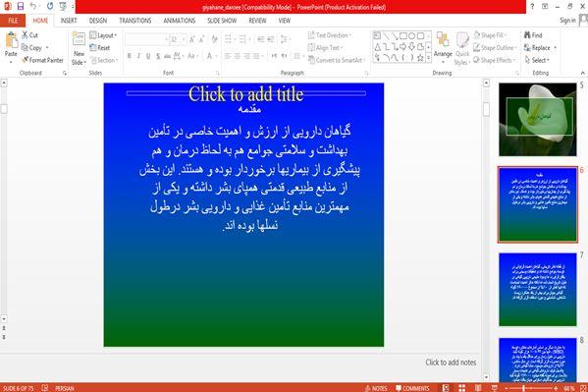Open the REVIEW tab
The height and width of the screenshot is (392, 588).
click(257, 21)
